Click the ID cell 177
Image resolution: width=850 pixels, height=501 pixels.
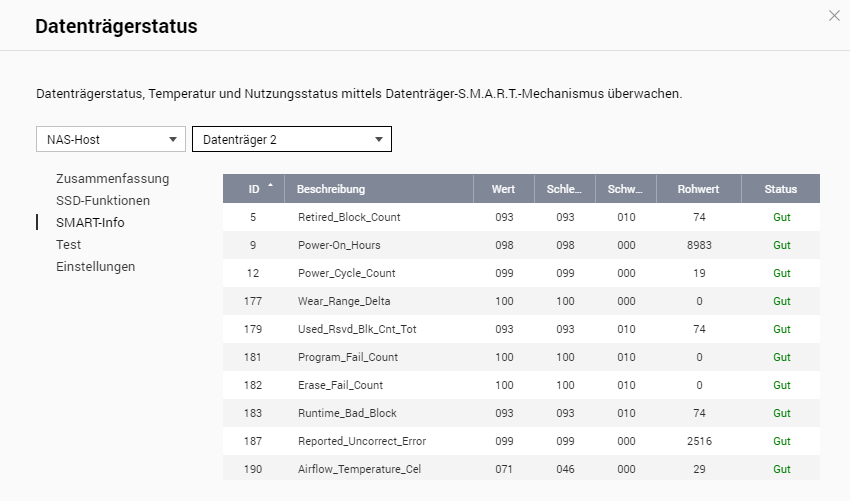point(253,301)
